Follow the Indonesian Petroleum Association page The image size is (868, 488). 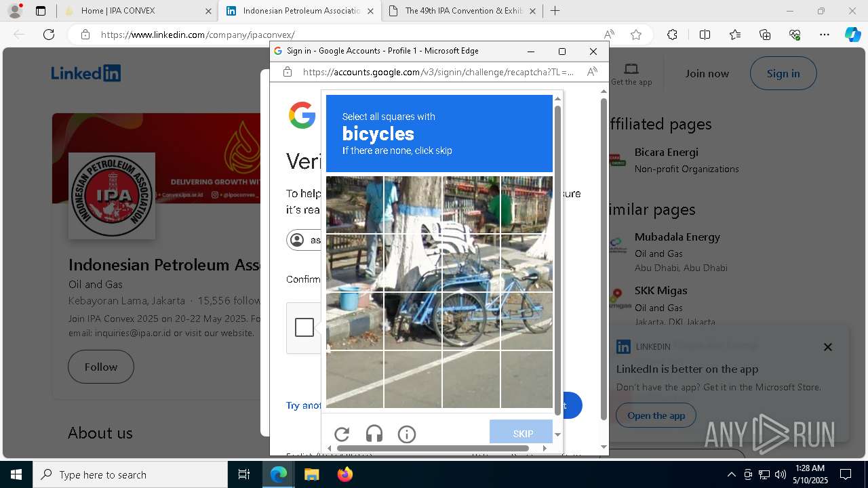(x=101, y=367)
